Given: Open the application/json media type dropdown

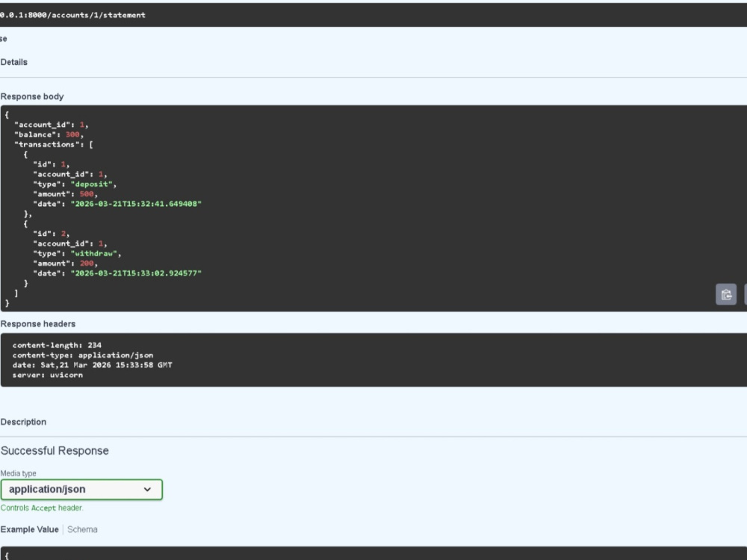Looking at the screenshot, I should (81, 490).
